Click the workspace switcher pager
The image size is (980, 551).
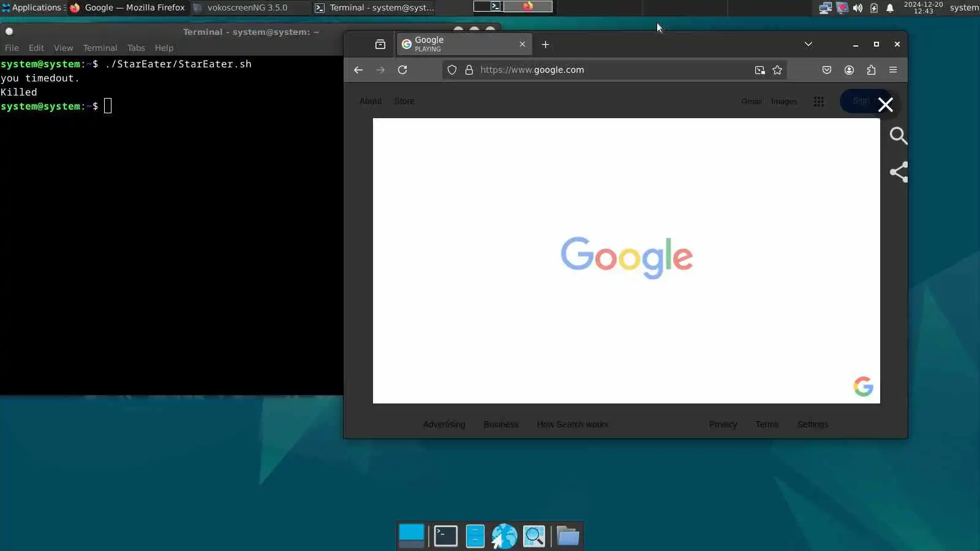[x=513, y=7]
